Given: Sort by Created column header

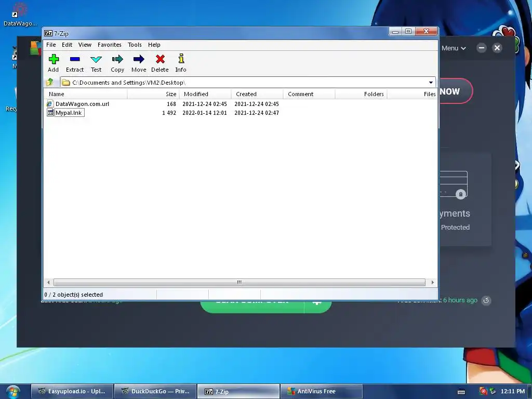Looking at the screenshot, I should tap(257, 94).
